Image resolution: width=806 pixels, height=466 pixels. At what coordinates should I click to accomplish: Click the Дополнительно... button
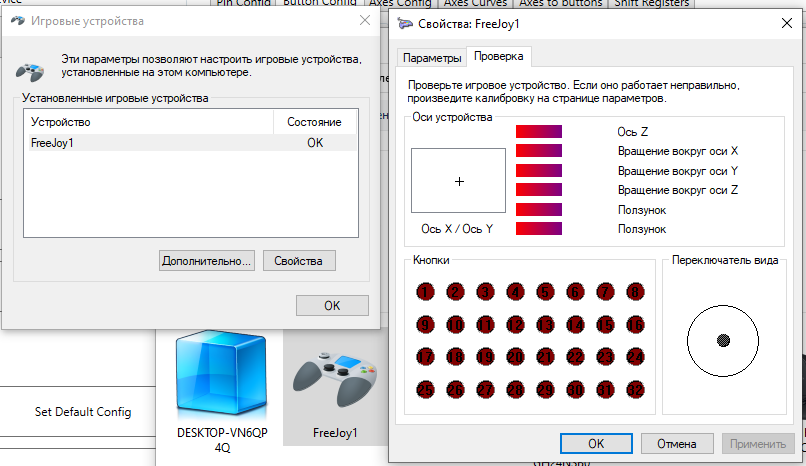(207, 260)
